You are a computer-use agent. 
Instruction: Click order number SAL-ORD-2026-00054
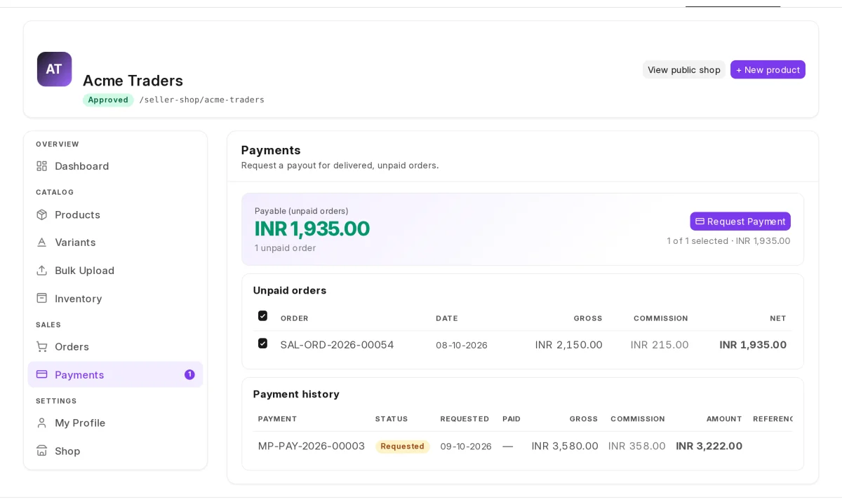(x=337, y=345)
